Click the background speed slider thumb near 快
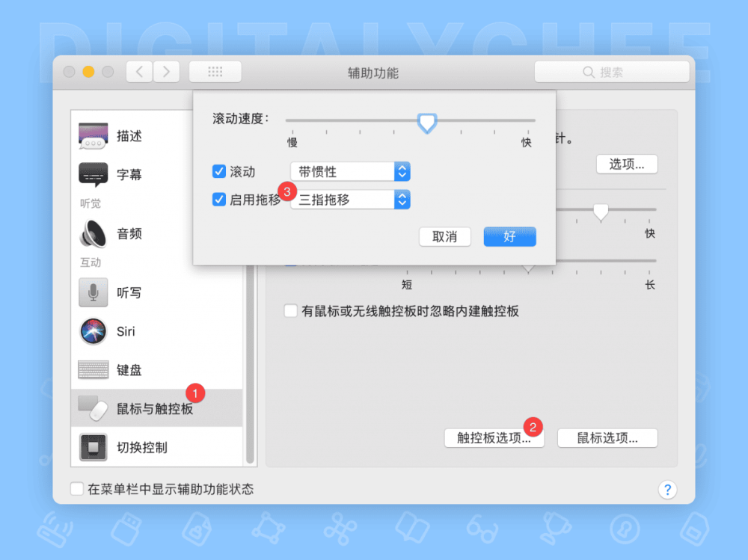This screenshot has width=748, height=560. pyautogui.click(x=601, y=212)
